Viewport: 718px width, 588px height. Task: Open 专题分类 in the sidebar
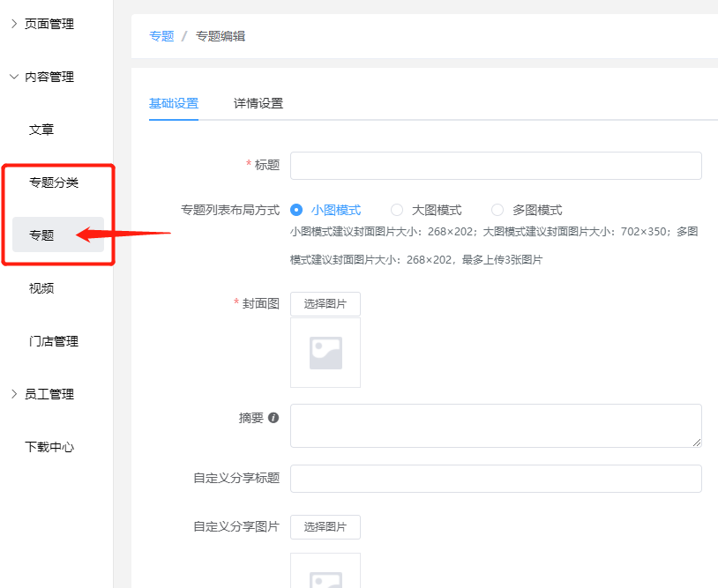click(x=54, y=182)
